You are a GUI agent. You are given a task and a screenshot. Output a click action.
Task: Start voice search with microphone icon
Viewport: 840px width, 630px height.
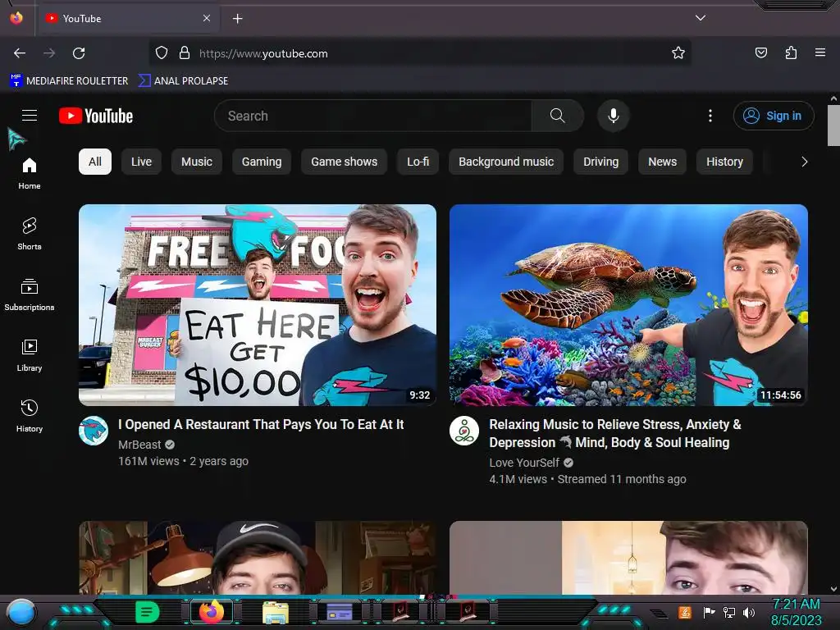(614, 116)
